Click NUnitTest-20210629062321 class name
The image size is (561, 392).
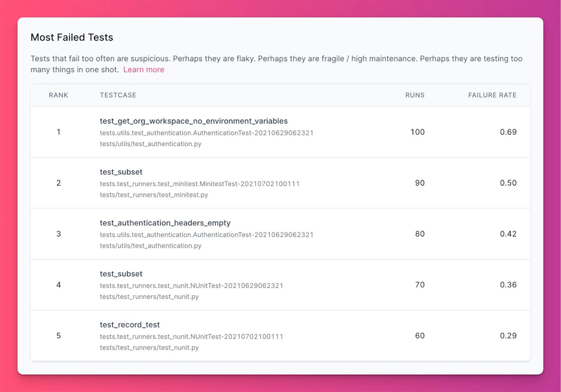click(192, 285)
